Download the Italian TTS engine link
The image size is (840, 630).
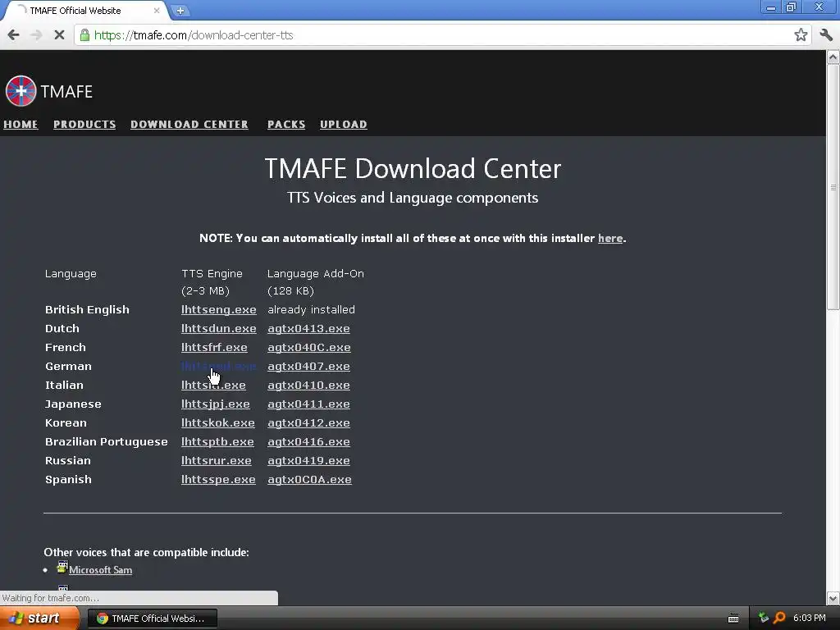tap(213, 386)
